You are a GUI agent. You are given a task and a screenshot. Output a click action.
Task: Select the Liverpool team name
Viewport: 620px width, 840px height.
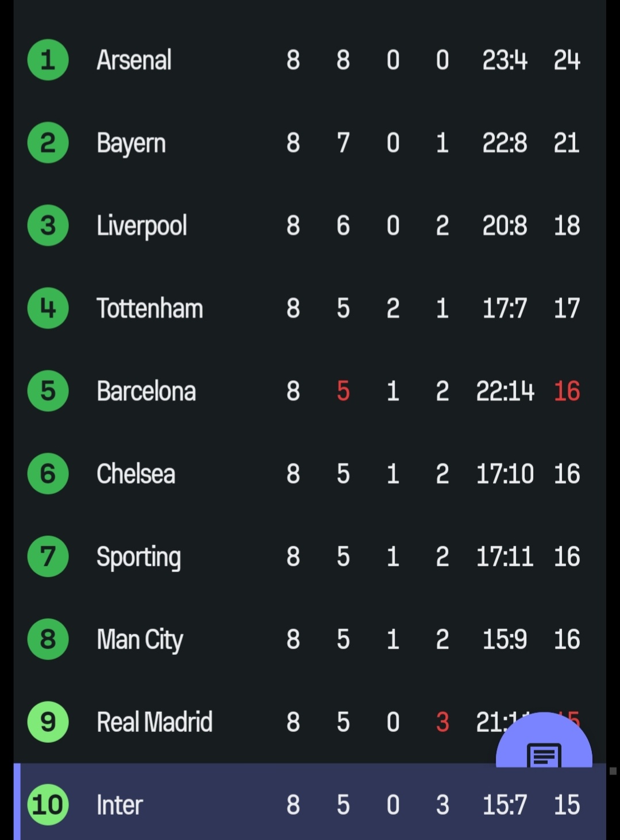(x=141, y=225)
